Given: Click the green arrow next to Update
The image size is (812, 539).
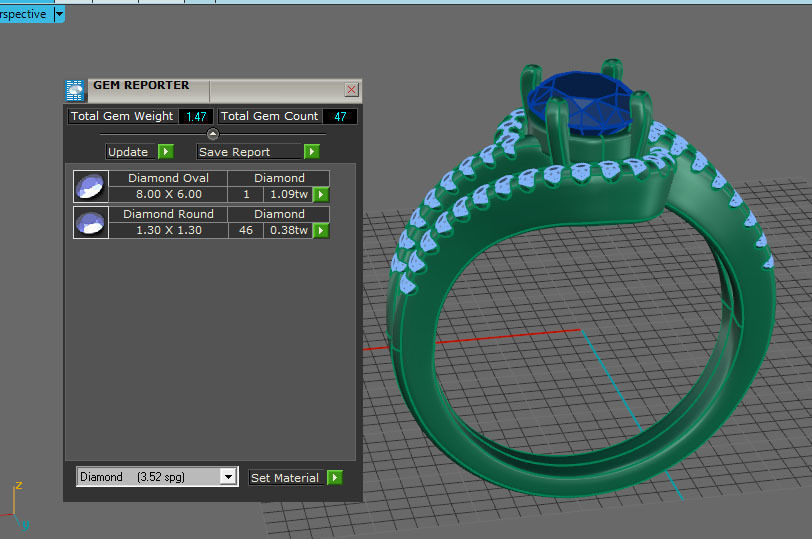Looking at the screenshot, I should pyautogui.click(x=166, y=152).
